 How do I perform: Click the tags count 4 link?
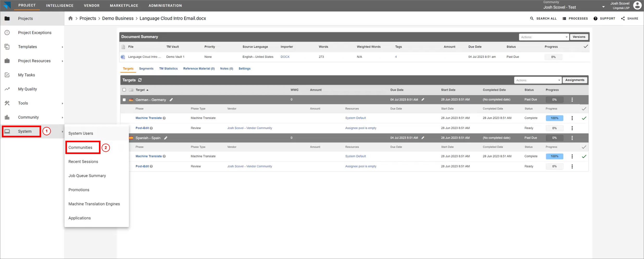(x=396, y=57)
